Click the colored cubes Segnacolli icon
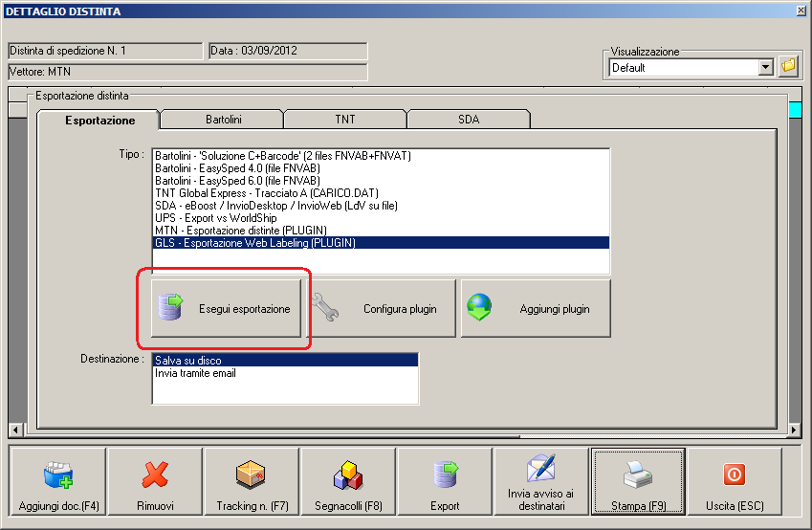This screenshot has width=812, height=530. tap(348, 475)
